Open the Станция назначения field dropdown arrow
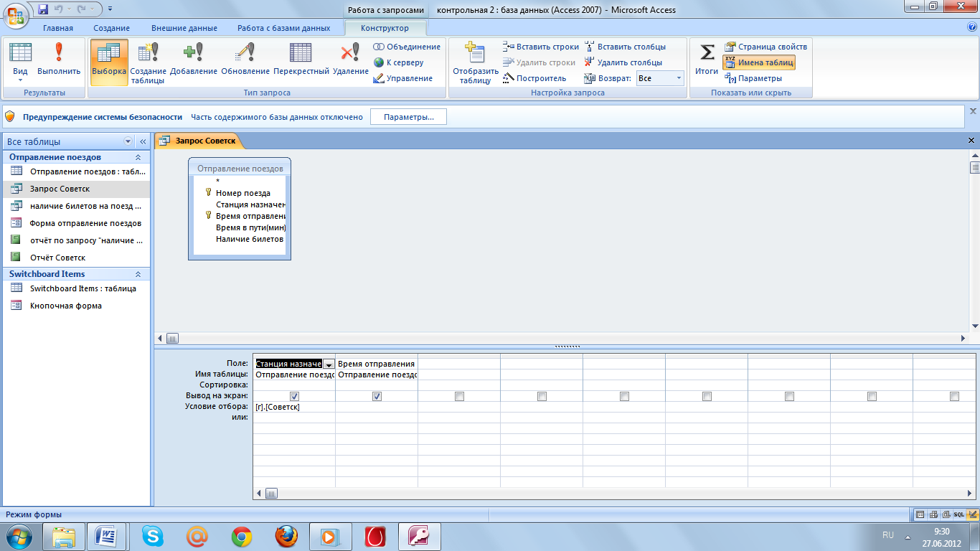The width and height of the screenshot is (980, 551). 329,364
